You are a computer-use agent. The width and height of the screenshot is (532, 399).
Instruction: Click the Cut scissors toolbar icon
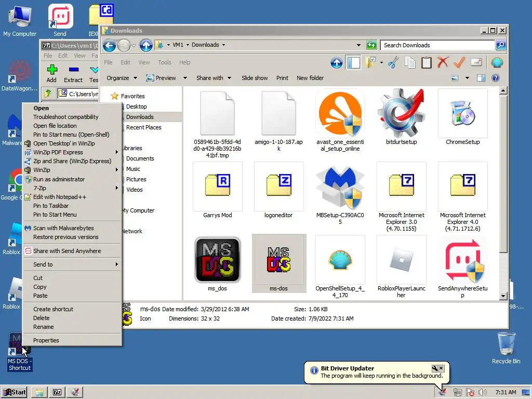tap(393, 63)
